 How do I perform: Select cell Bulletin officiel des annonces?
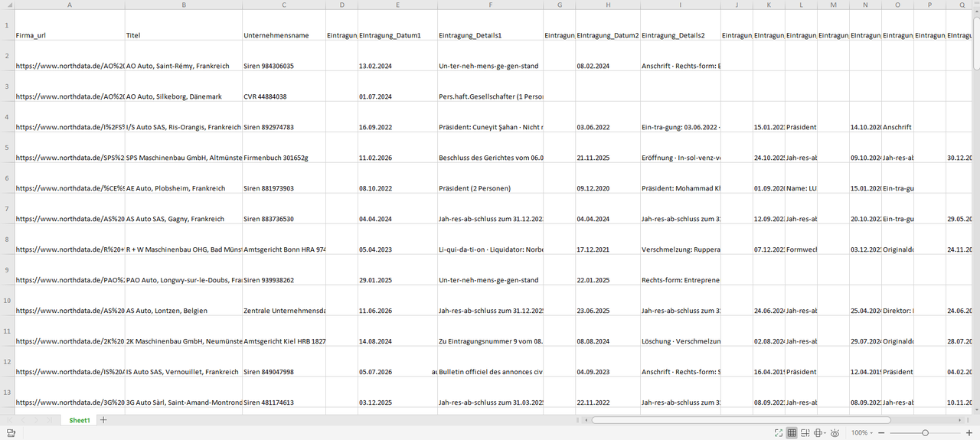tap(491, 362)
